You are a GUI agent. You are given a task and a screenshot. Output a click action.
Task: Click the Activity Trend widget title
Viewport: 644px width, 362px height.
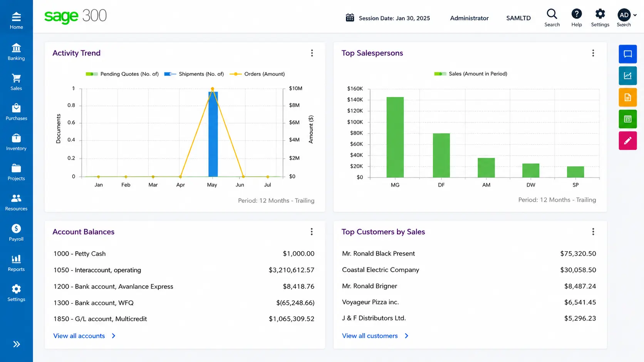tap(76, 53)
